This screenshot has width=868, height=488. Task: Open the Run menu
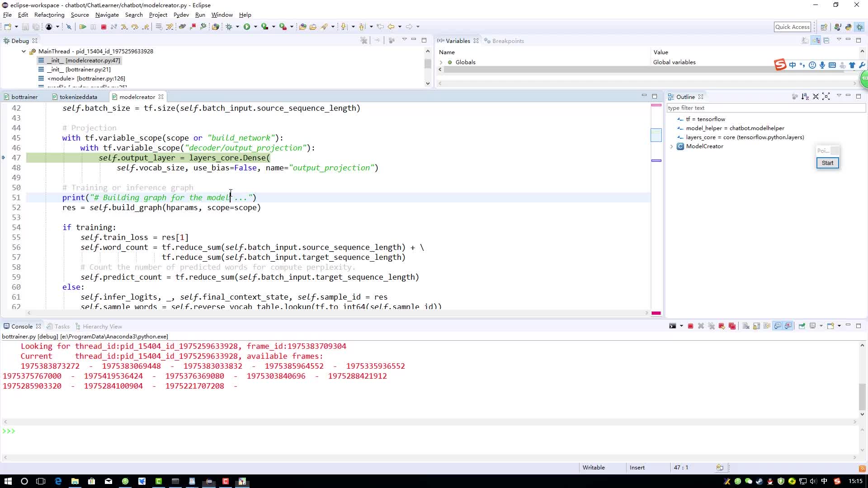click(200, 14)
